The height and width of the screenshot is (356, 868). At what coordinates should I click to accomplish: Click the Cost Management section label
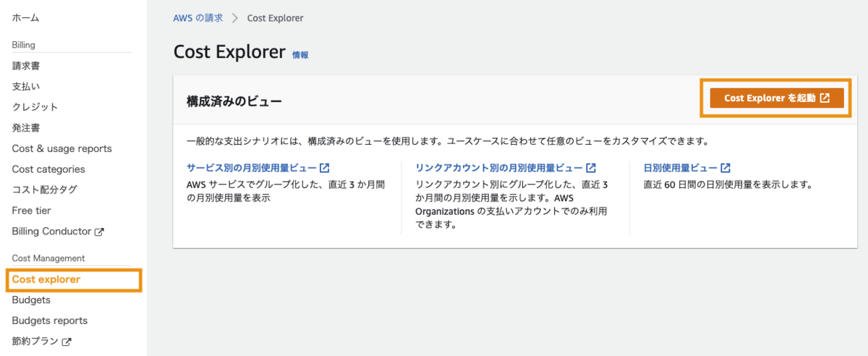(48, 258)
